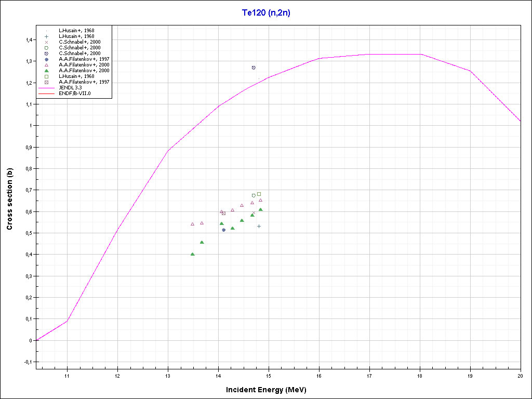
Task: Click the magenta JENDL 3.3 legend line
Action: [46, 88]
